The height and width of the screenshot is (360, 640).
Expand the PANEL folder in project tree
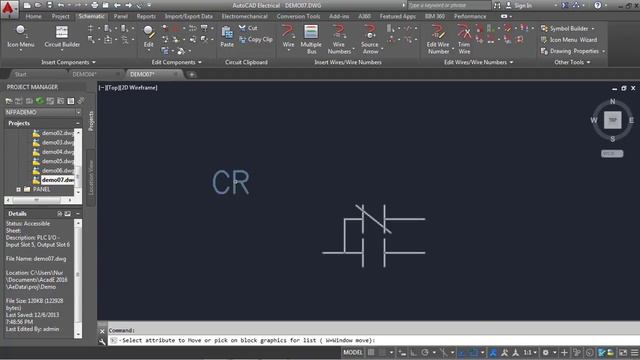pyautogui.click(x=18, y=189)
